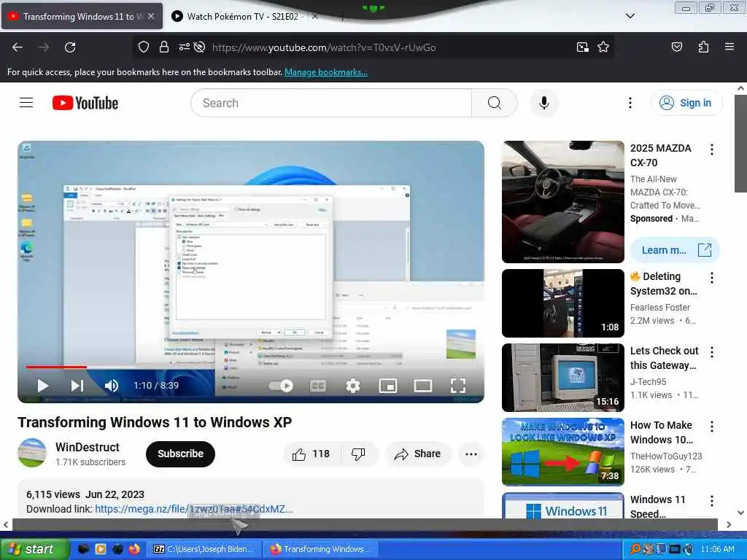The width and height of the screenshot is (747, 560).
Task: Click the site padlock security icon
Action: [164, 47]
